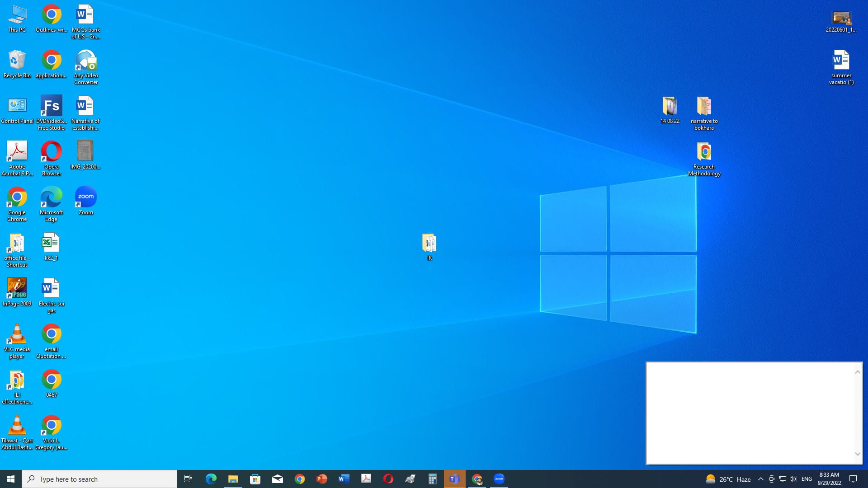Click the scroll-down arrow in the white panel
This screenshot has width=868, height=488.
click(x=858, y=454)
